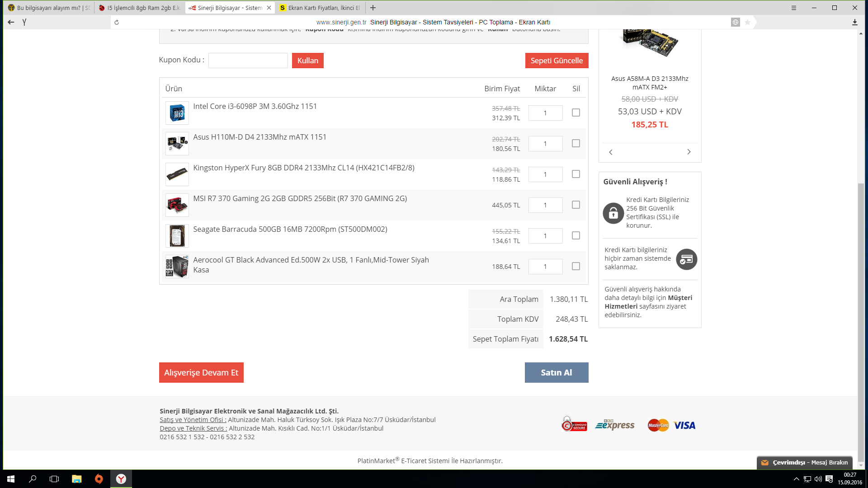Open browser menu hamburger icon

coord(794,8)
